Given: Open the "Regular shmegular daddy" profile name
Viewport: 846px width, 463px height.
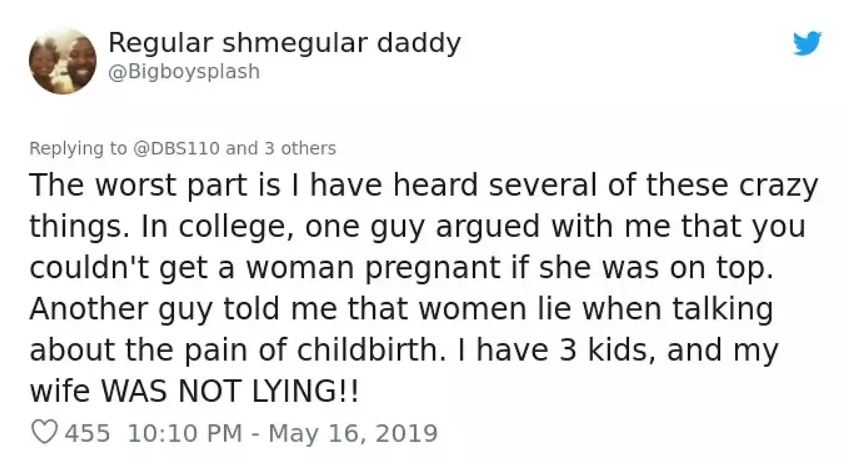Looking at the screenshot, I should (284, 43).
